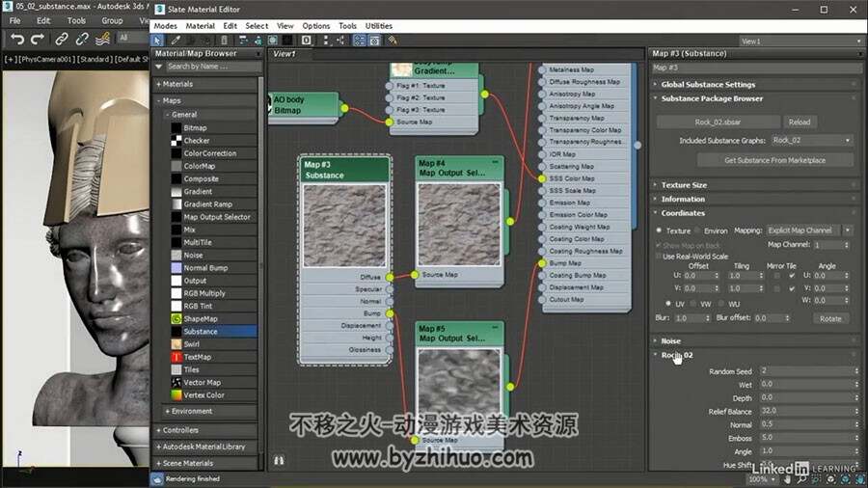Click the TextMap red icon
The height and width of the screenshot is (488, 868).
(x=176, y=357)
